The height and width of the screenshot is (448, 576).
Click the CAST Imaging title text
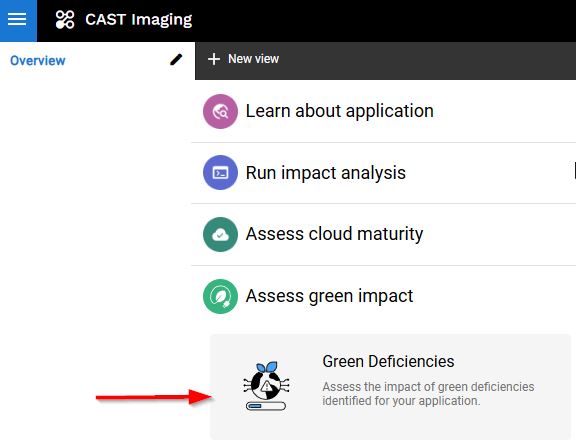(138, 19)
